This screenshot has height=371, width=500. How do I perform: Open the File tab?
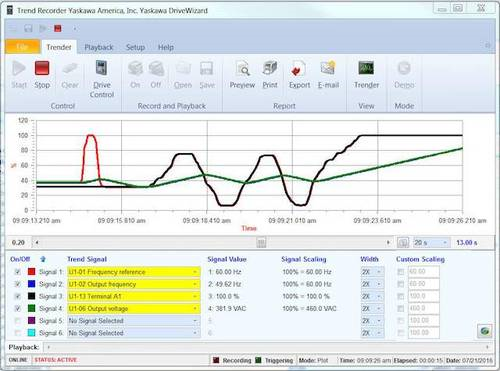click(x=22, y=47)
